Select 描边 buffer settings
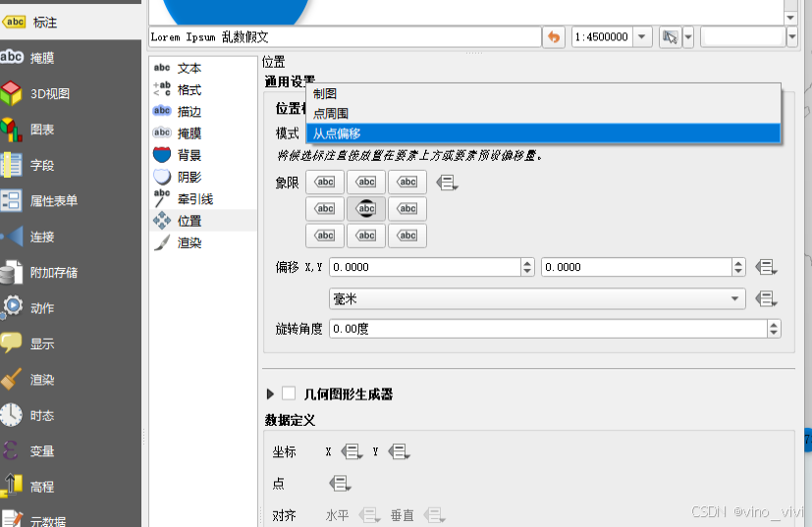The height and width of the screenshot is (527, 812). coord(203,112)
